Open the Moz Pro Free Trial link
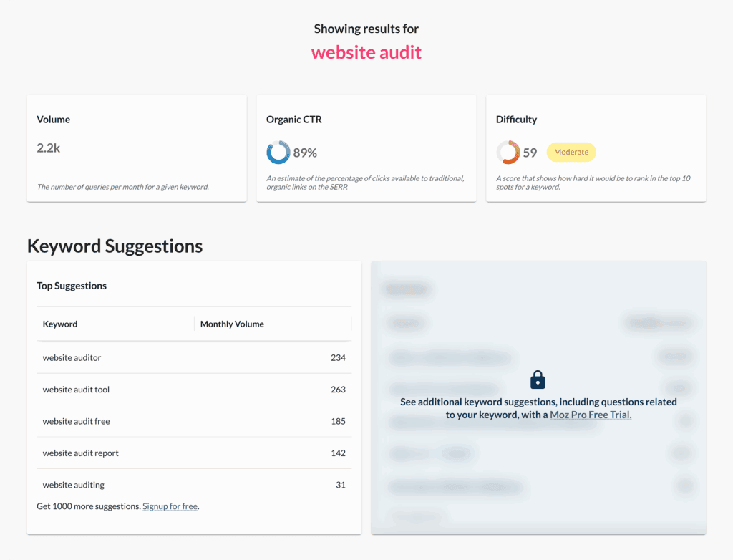 click(591, 415)
